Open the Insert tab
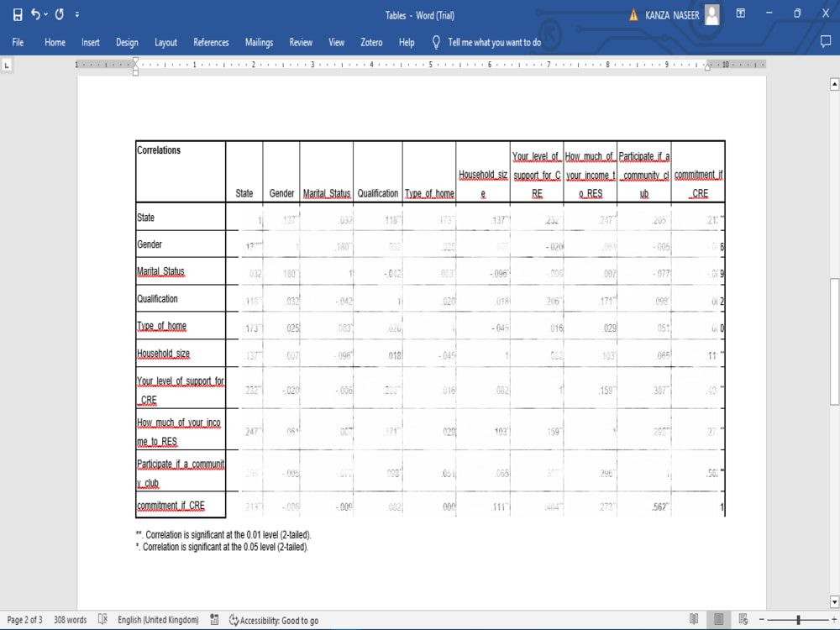The height and width of the screenshot is (630, 840). point(91,42)
